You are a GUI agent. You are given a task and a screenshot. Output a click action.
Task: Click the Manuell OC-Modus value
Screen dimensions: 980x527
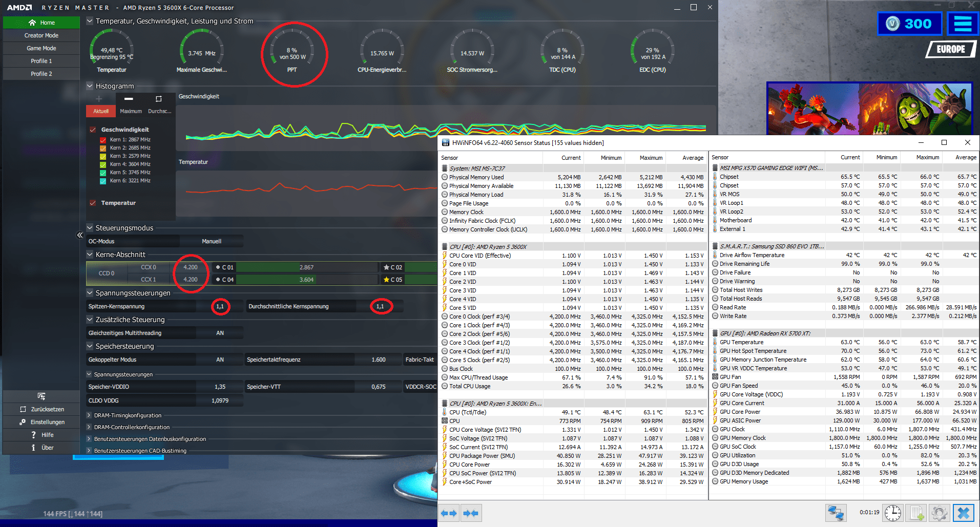[212, 241]
